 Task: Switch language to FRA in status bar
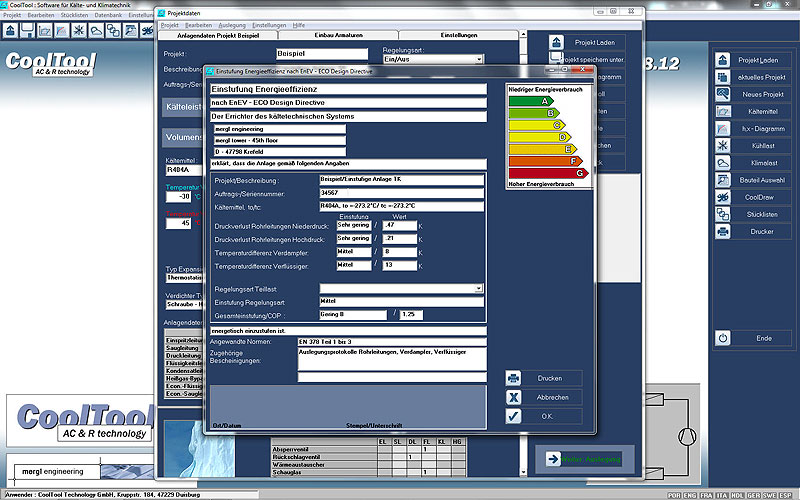pos(706,495)
